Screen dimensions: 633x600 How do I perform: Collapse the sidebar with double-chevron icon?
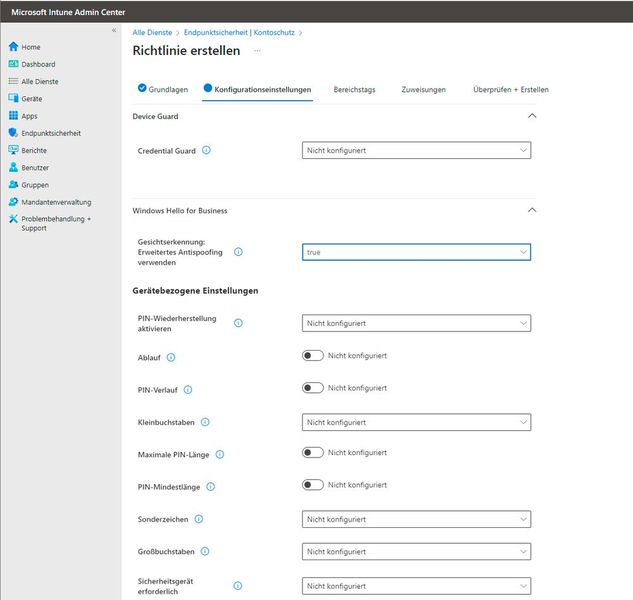pos(114,30)
